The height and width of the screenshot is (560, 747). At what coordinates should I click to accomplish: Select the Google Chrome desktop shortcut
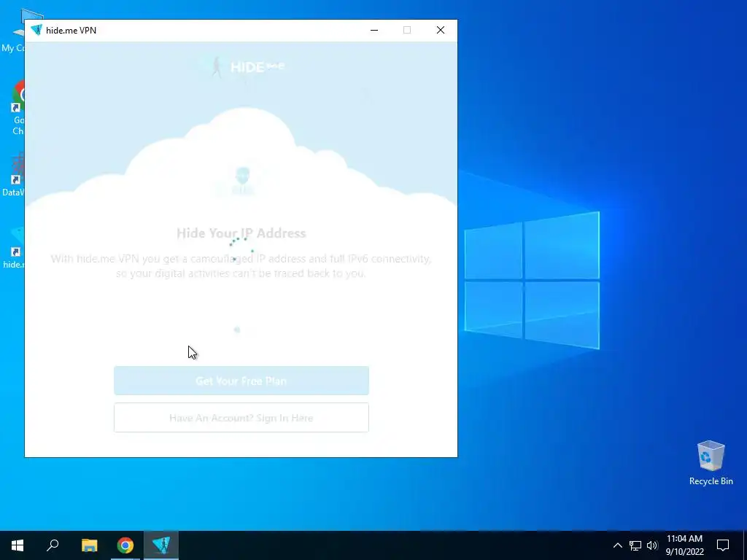click(19, 108)
